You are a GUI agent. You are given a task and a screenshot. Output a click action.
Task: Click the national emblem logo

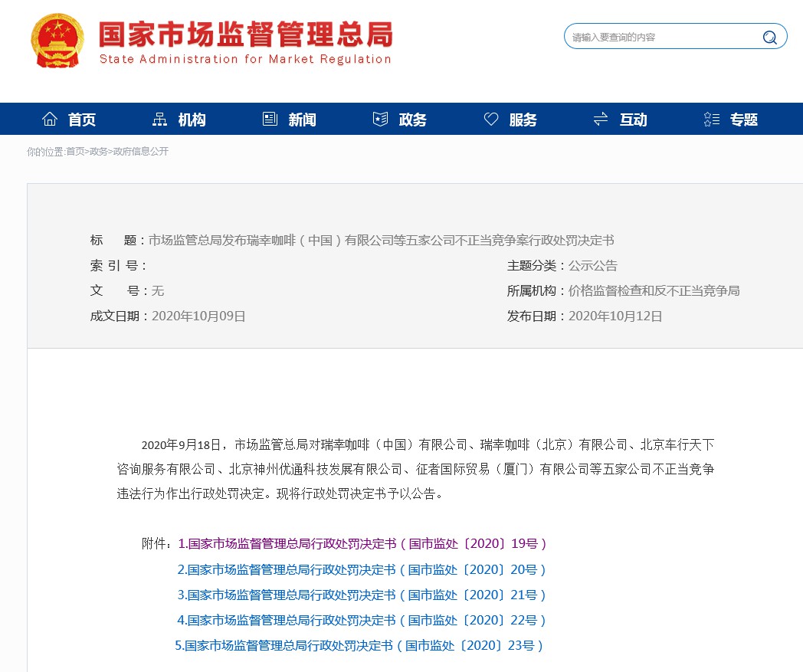pos(57,41)
